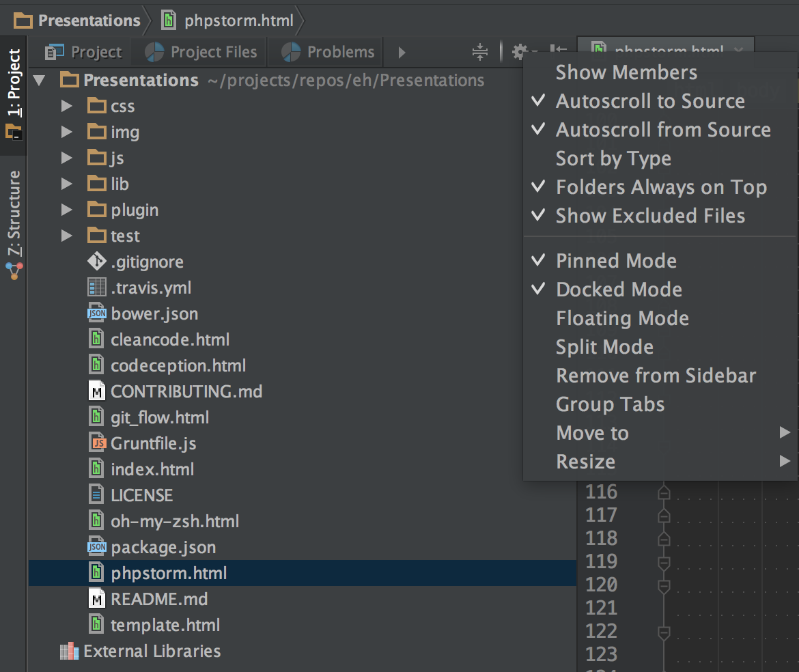Toggle off Pinned Mode

tap(616, 261)
